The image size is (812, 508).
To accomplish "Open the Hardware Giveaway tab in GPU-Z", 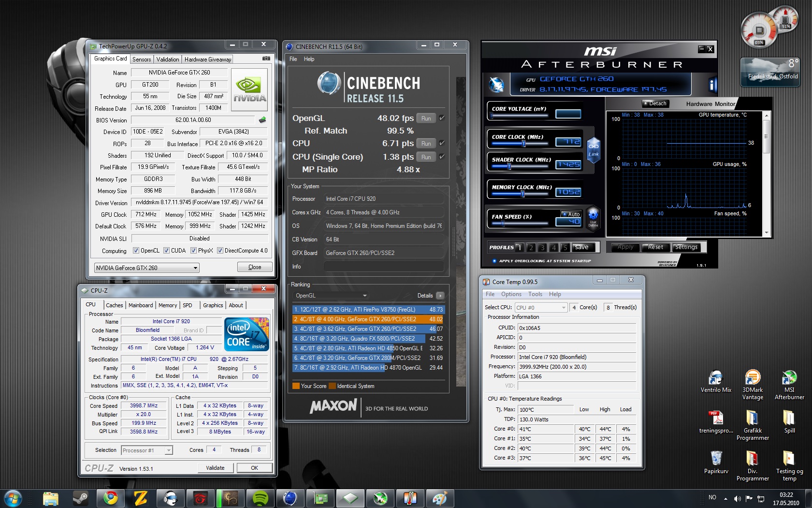I will 208,60.
